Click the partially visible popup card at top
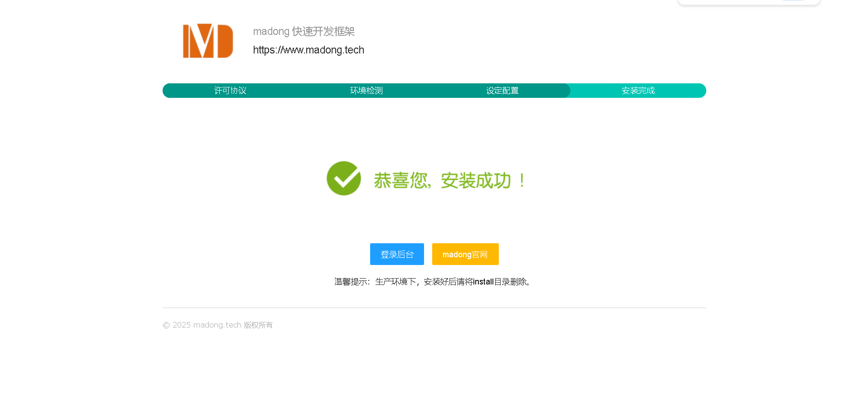The height and width of the screenshot is (395, 868). click(748, 2)
